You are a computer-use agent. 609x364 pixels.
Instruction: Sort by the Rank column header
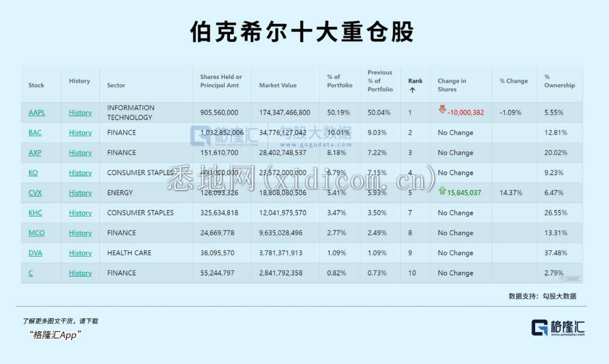coord(415,81)
